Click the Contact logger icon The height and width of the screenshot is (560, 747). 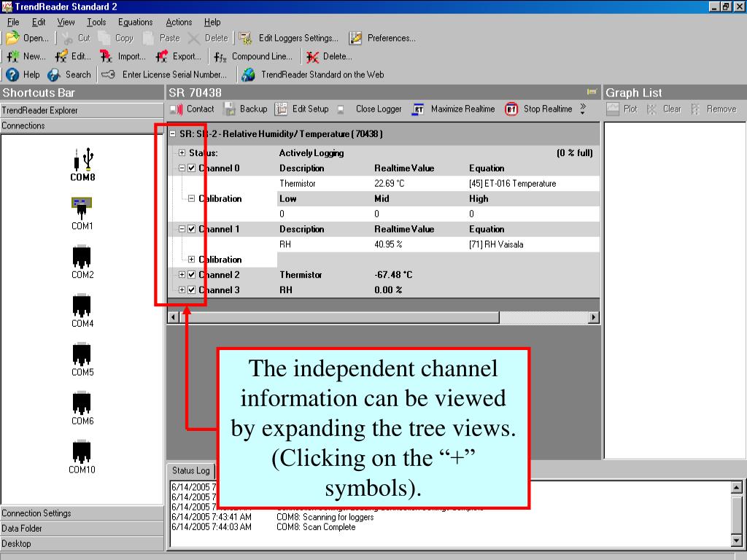pyautogui.click(x=177, y=109)
